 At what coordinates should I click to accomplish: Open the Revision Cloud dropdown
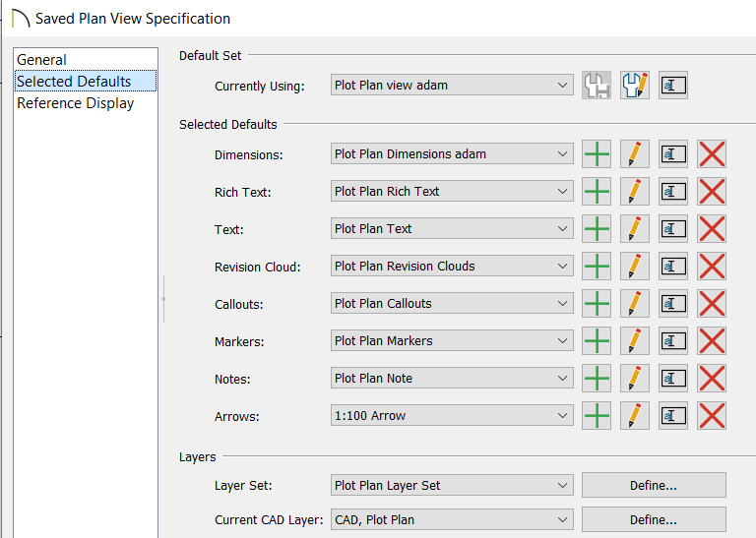tap(452, 266)
